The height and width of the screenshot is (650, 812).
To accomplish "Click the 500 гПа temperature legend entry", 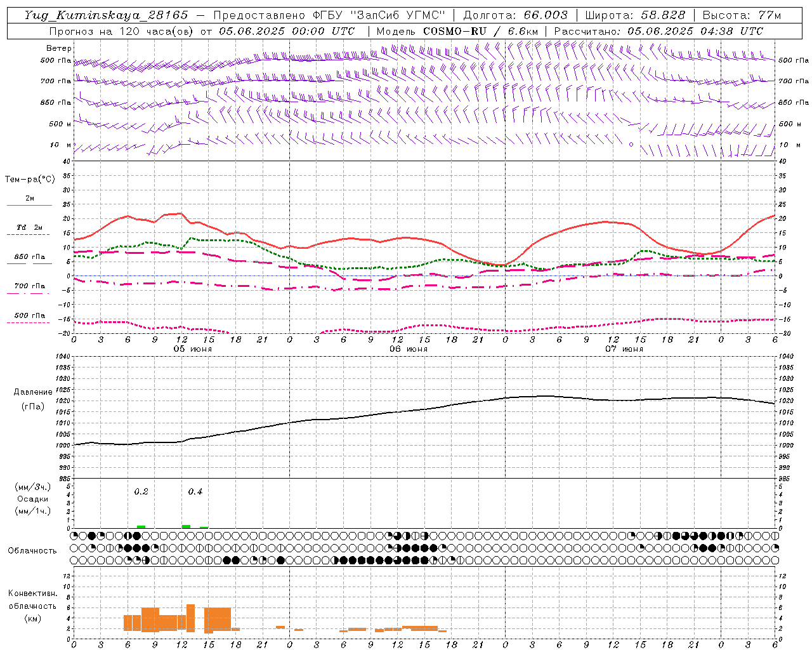I will tap(30, 315).
